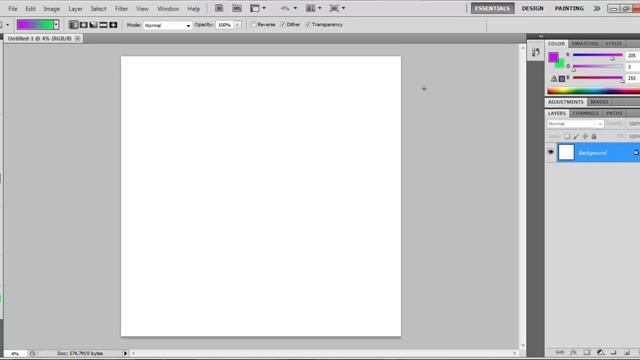Enable Lock Transparent Pixels
This screenshot has height=360, width=640.
point(567,136)
